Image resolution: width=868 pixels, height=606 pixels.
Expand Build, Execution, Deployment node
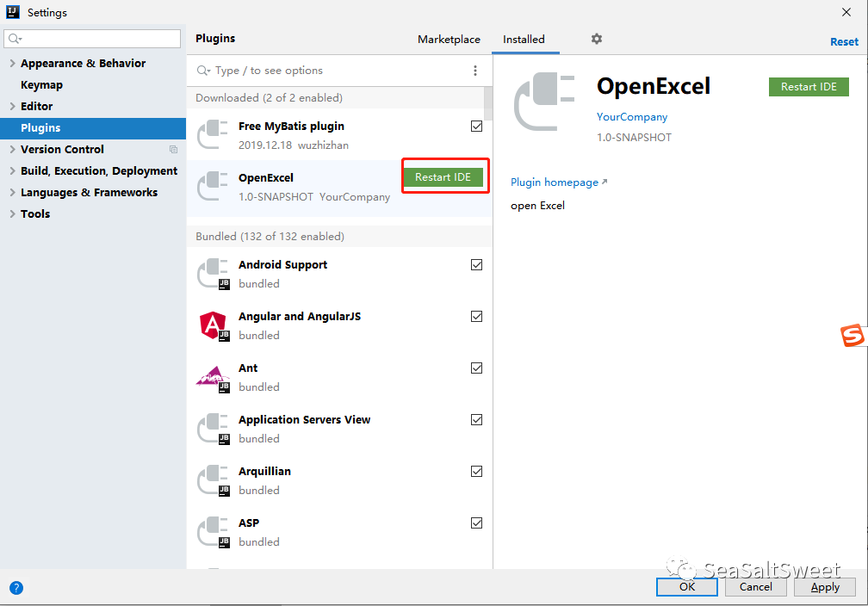(x=12, y=170)
